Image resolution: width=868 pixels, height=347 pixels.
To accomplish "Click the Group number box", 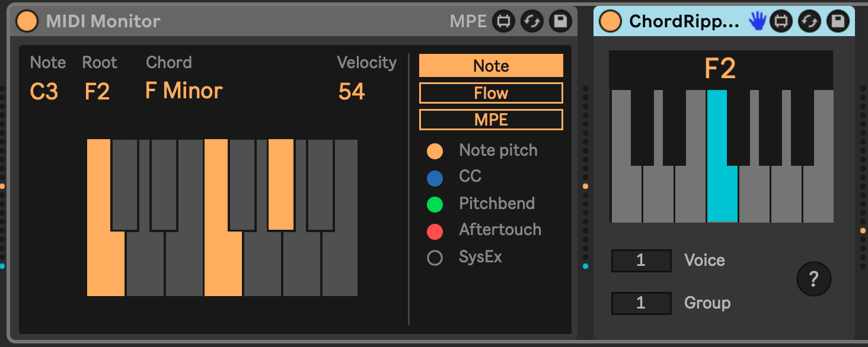I will (x=641, y=303).
